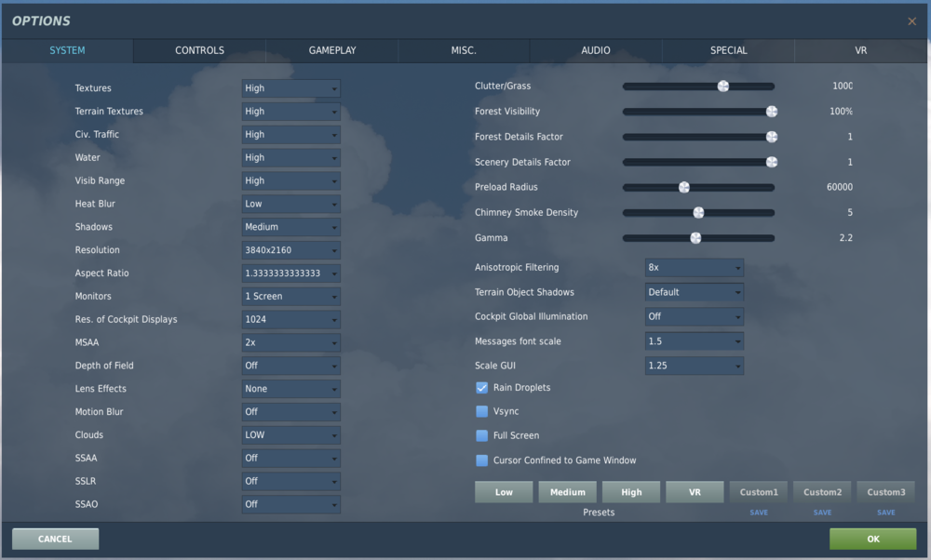The image size is (931, 560).
Task: Click the Scenery Details Factor slider handle
Action: [x=772, y=162]
